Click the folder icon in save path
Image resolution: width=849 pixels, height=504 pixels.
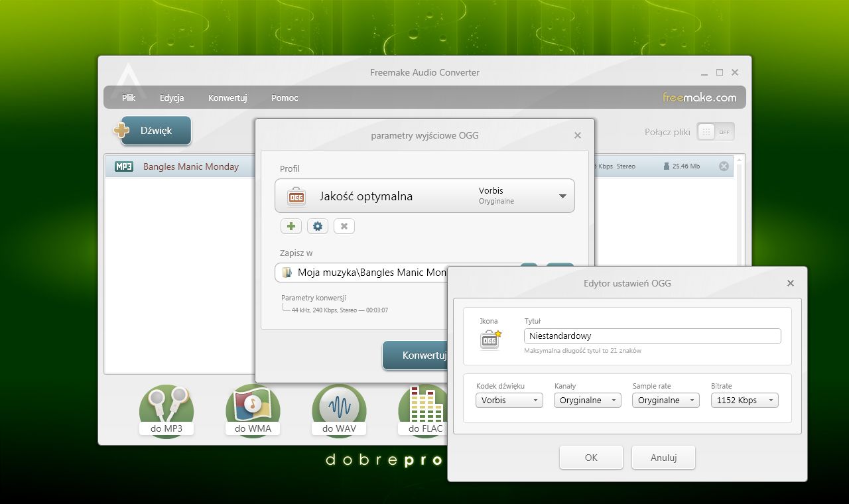[287, 273]
